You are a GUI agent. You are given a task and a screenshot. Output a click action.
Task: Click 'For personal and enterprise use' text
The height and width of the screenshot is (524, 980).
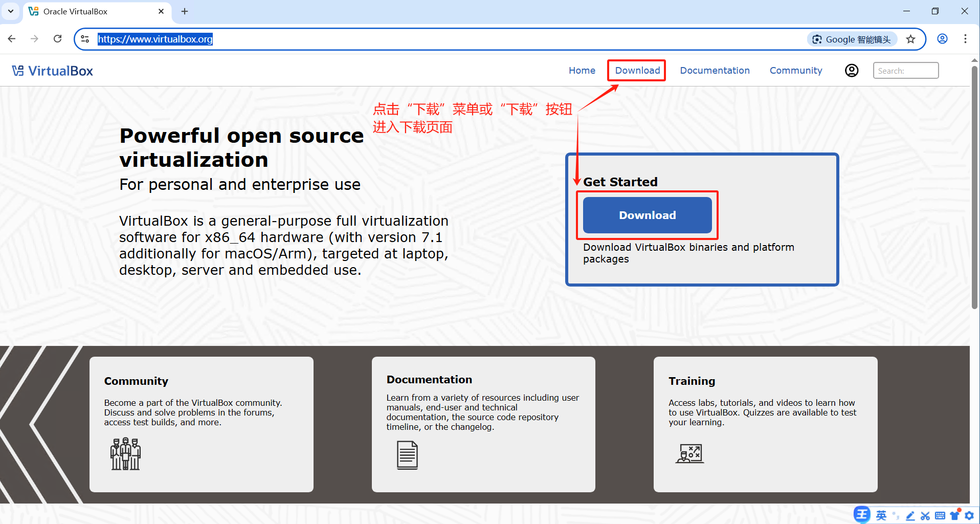tap(240, 185)
